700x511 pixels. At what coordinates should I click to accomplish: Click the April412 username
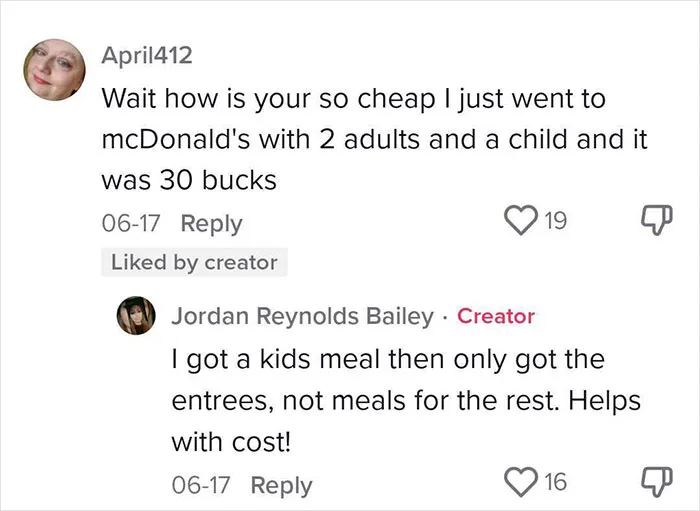point(147,55)
